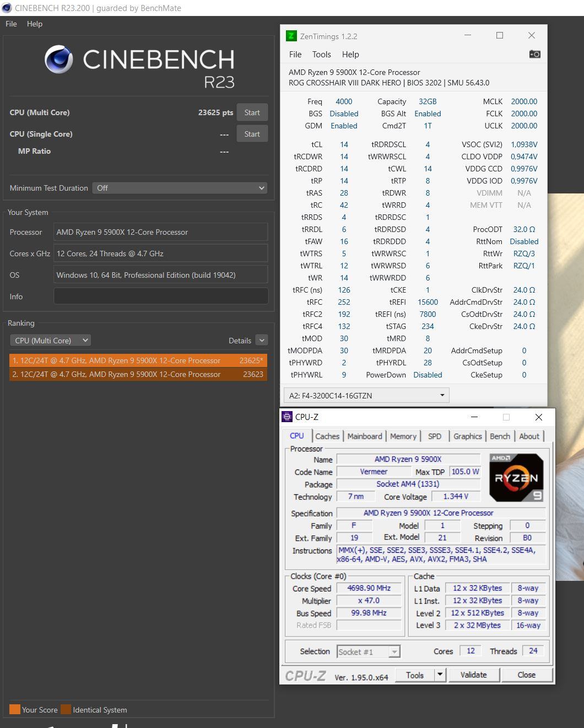Minimize the CPU-Z window
The image size is (584, 728).
[x=474, y=417]
